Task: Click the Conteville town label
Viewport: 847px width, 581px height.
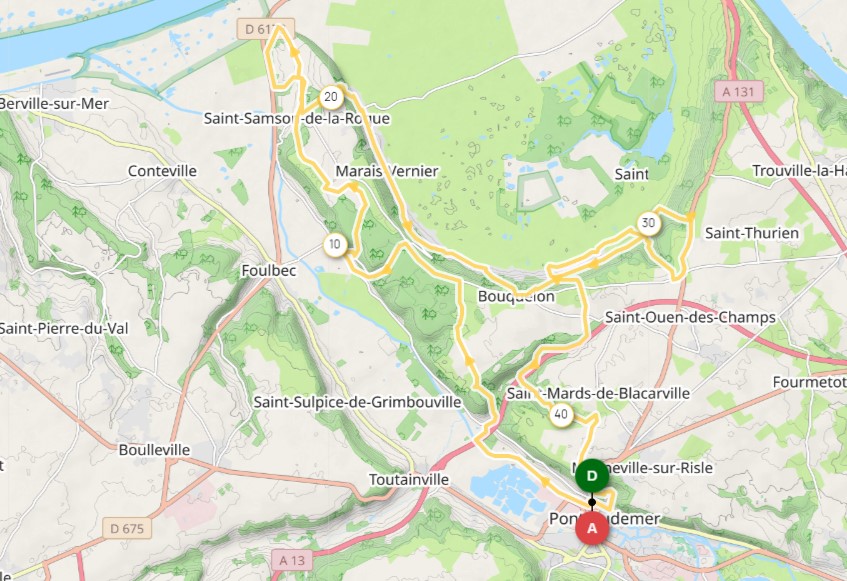Action: click(162, 171)
